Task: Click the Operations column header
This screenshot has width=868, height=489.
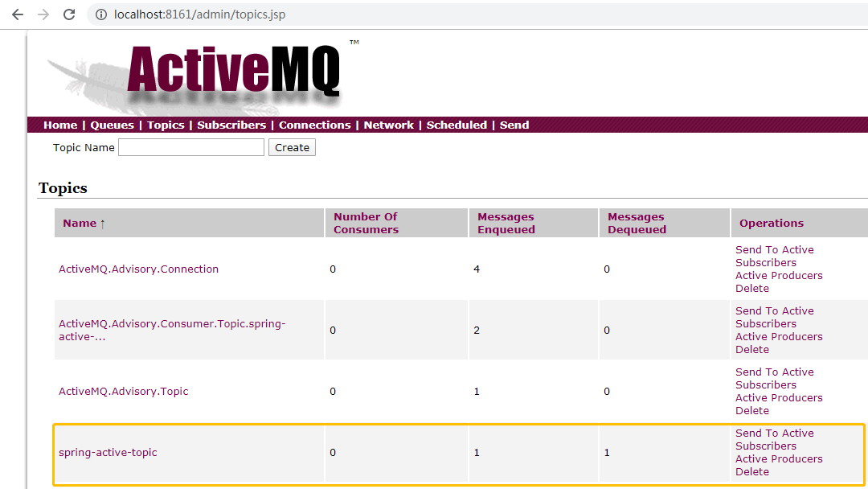Action: 771,223
